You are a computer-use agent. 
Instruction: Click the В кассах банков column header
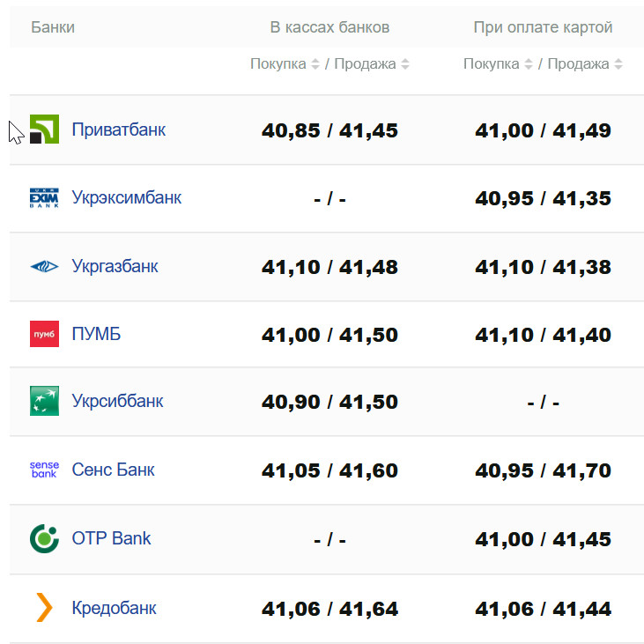click(329, 27)
